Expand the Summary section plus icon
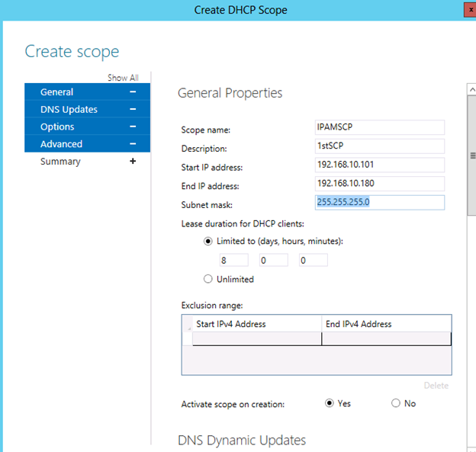The width and height of the screenshot is (476, 452). tap(133, 161)
